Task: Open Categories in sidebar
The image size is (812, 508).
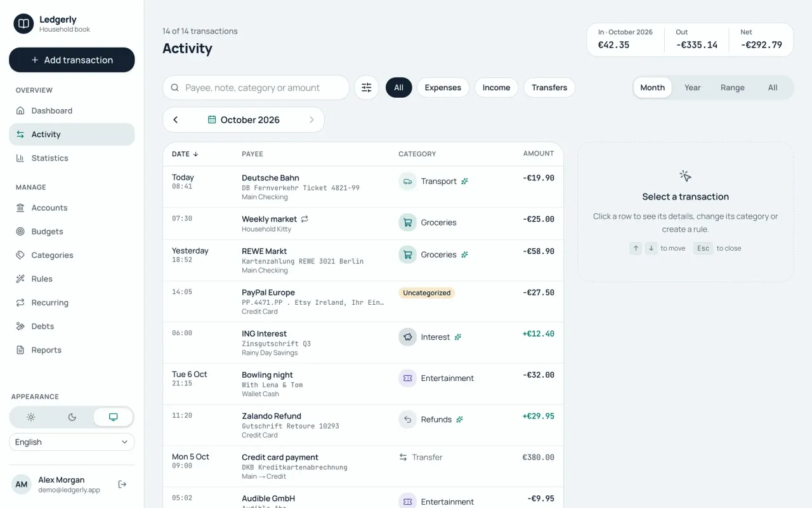Action: click(x=72, y=255)
